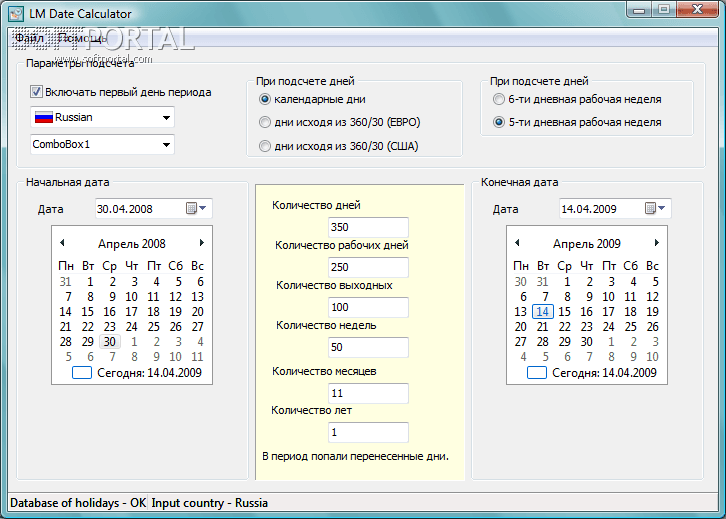Minimize the LM Date Calculator window

point(639,10)
